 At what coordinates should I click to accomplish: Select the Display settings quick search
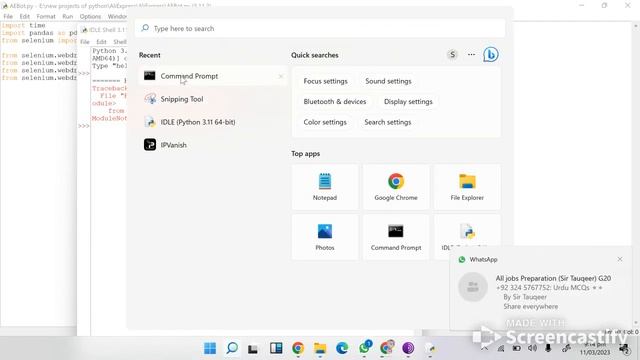coord(408,102)
